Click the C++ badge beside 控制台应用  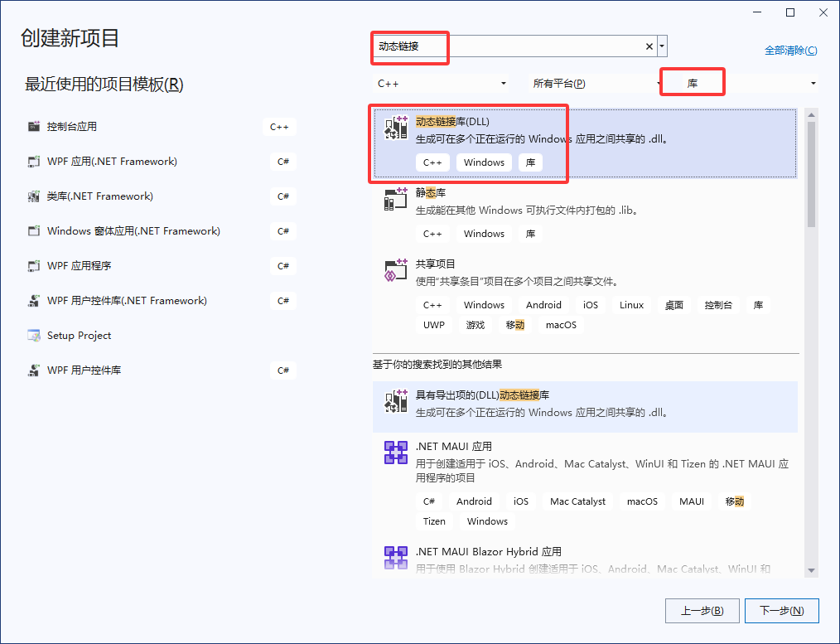[x=279, y=127]
